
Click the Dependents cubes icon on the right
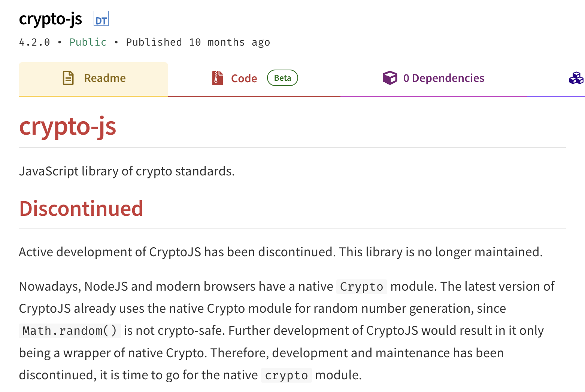[576, 78]
